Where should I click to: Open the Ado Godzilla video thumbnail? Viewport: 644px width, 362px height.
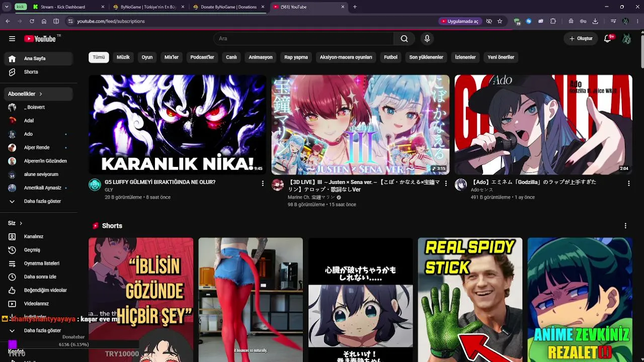tap(543, 125)
